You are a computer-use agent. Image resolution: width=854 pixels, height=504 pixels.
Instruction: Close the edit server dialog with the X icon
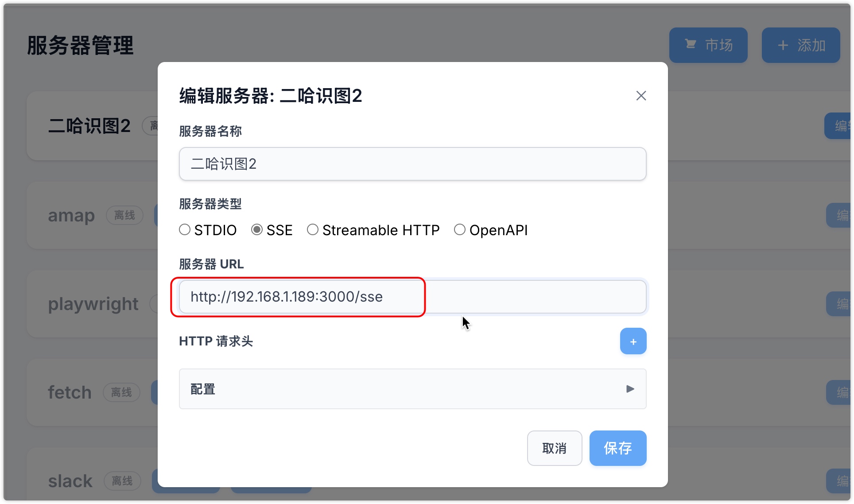640,96
